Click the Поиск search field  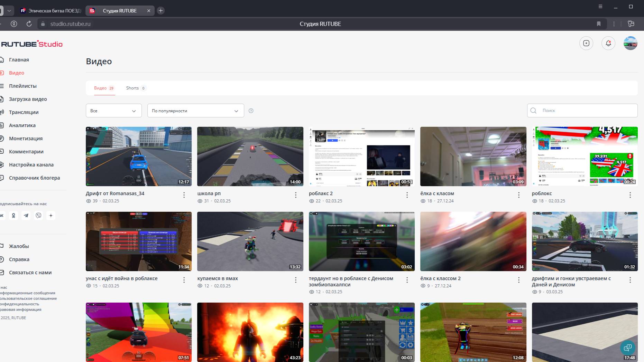click(582, 111)
